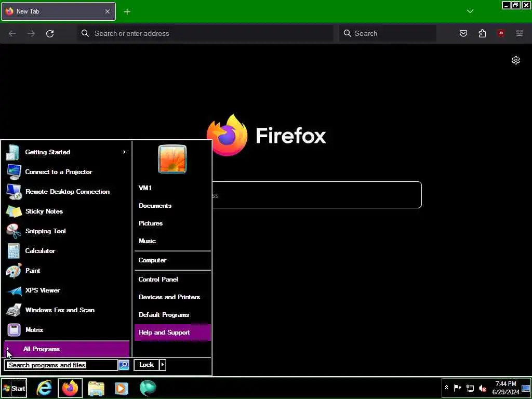Click the Firefox toolbar Search box
The width and height of the screenshot is (532, 399).
(x=388, y=33)
